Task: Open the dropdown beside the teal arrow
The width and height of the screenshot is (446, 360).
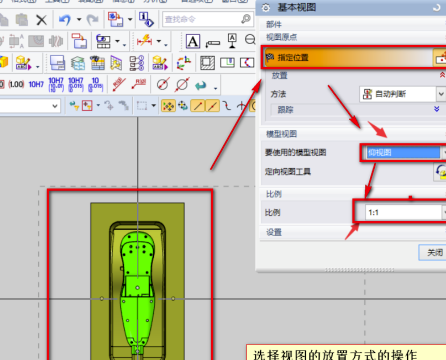Action: coord(216,88)
